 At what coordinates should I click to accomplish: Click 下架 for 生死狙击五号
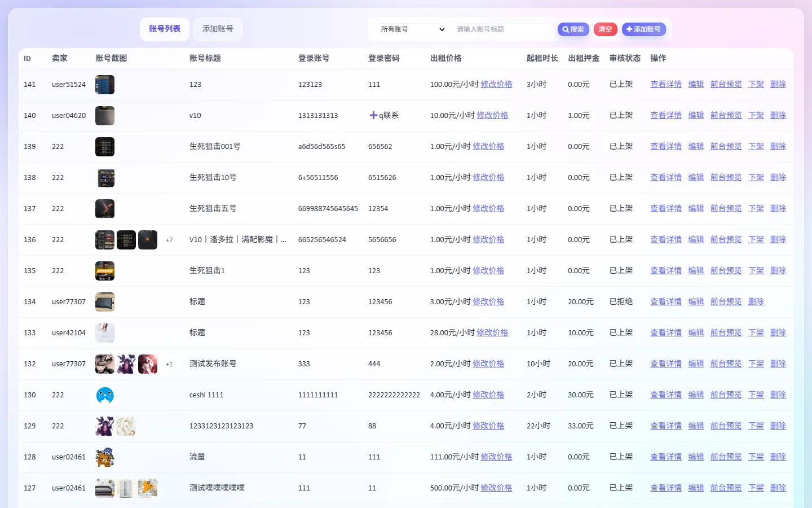pyautogui.click(x=756, y=208)
